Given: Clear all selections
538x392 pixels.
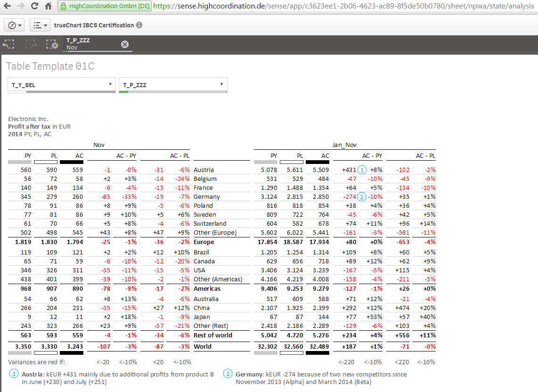Looking at the screenshot, I should tap(52, 44).
